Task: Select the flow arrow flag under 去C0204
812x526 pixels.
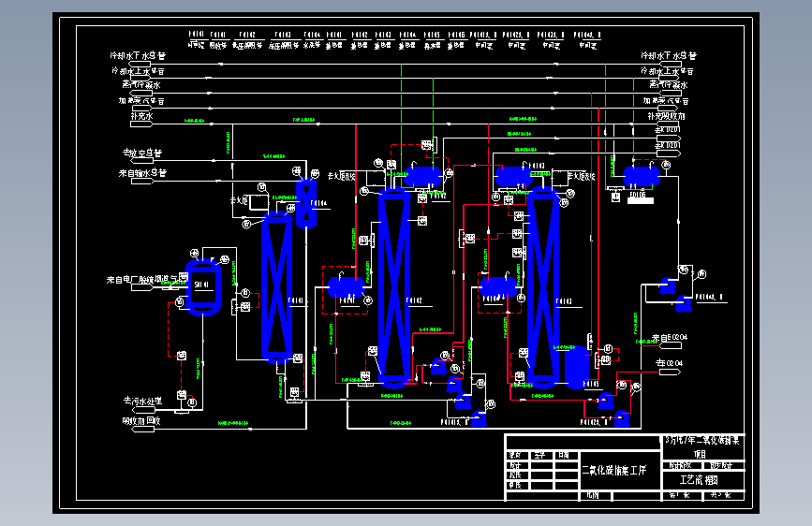Action: click(670, 372)
